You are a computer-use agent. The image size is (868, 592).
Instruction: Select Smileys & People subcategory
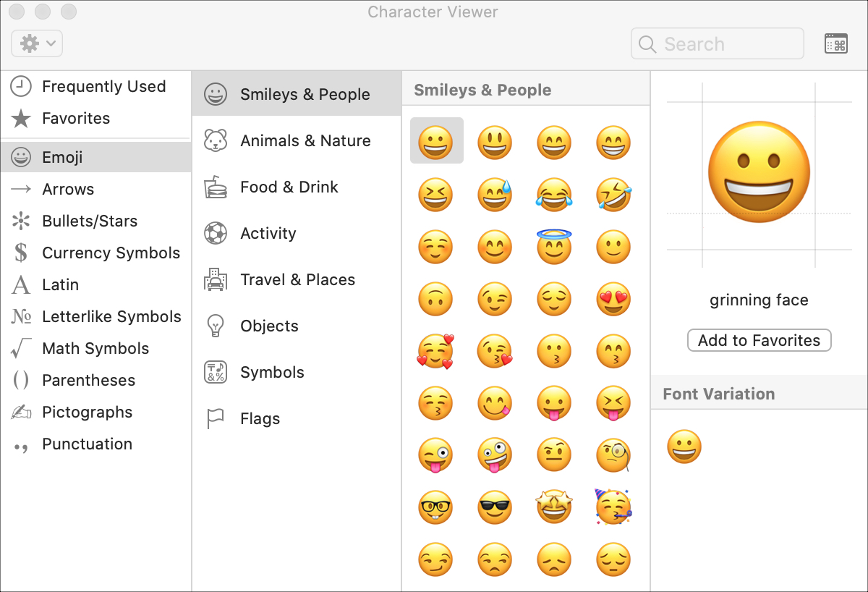[297, 94]
